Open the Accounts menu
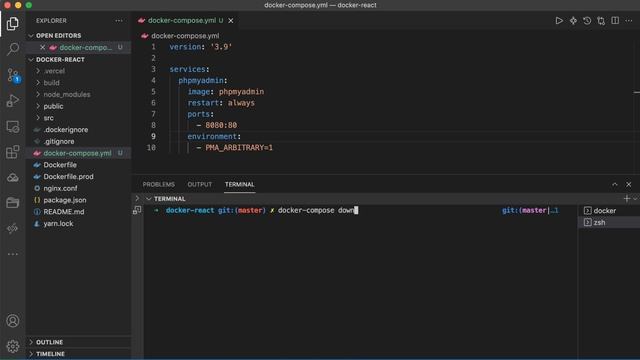Viewport: 640px width, 360px height. tap(13, 321)
